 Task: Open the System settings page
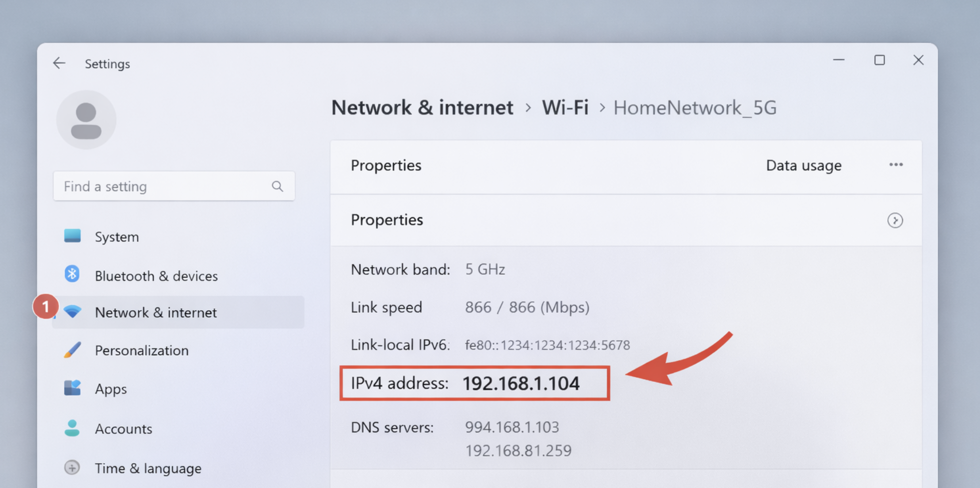click(117, 236)
